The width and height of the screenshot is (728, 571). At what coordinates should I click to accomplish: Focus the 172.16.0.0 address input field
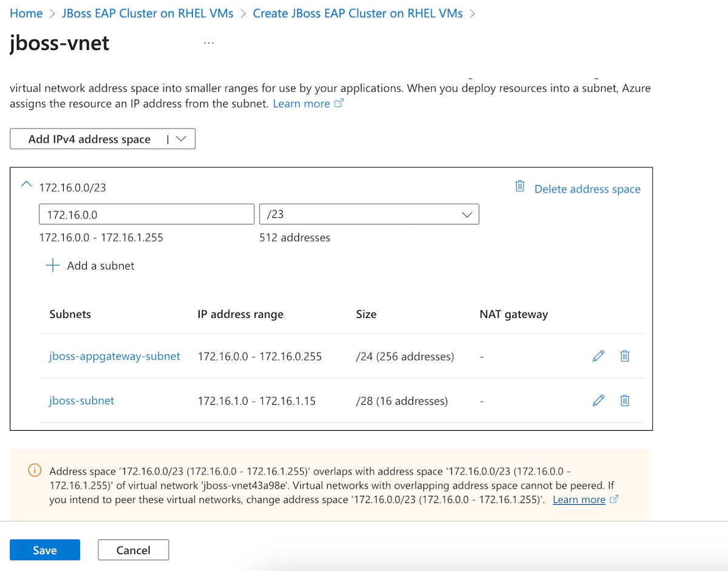tap(146, 214)
